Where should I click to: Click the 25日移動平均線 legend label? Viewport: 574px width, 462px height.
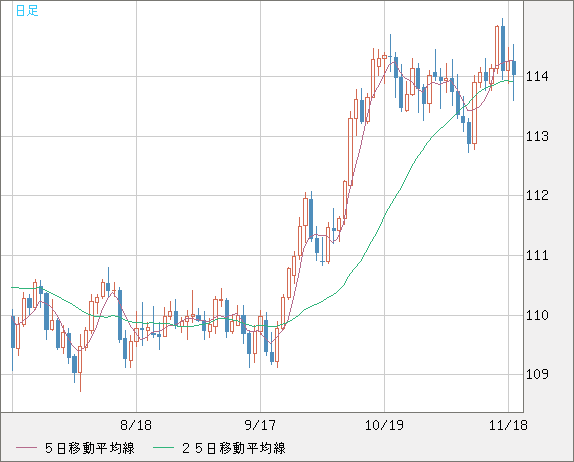click(234, 448)
